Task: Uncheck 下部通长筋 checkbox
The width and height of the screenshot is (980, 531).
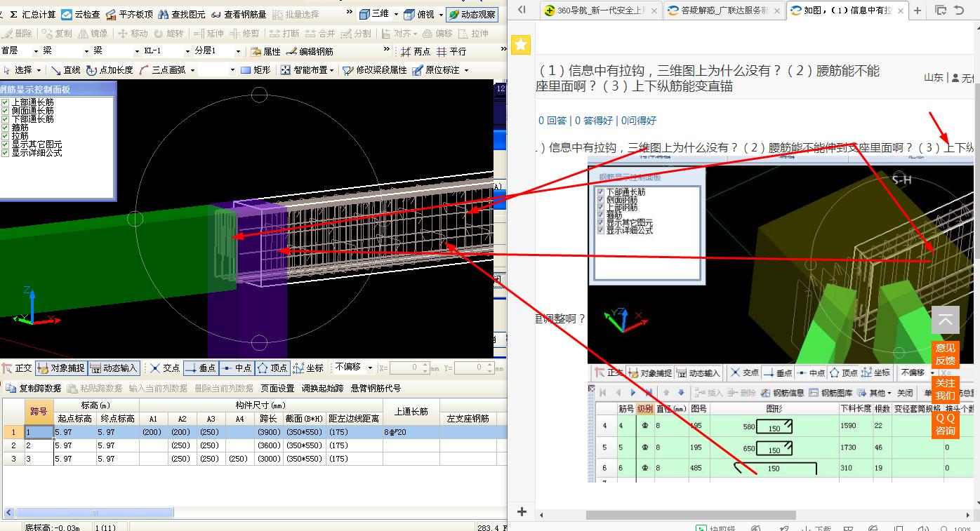Action: pos(6,119)
